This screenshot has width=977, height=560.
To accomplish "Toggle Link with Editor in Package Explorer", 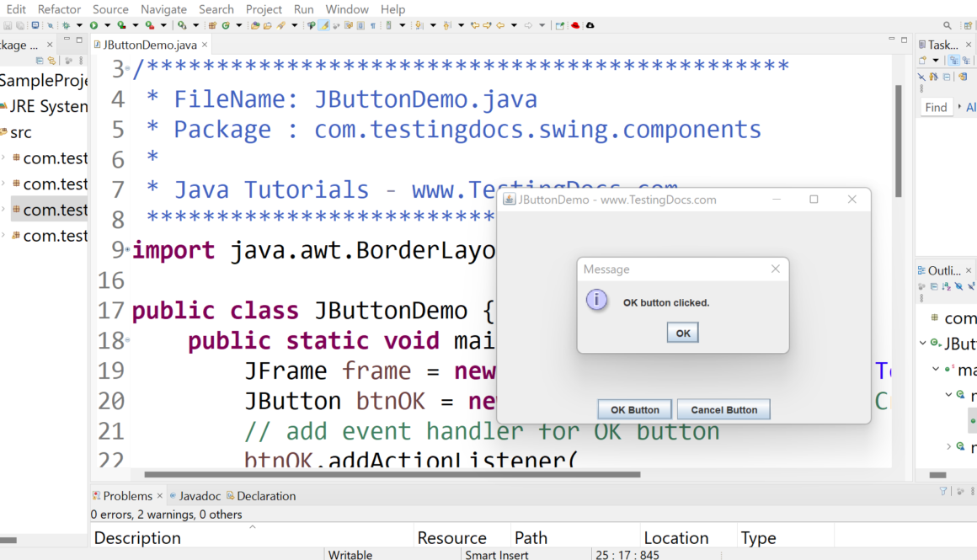I will [x=51, y=61].
